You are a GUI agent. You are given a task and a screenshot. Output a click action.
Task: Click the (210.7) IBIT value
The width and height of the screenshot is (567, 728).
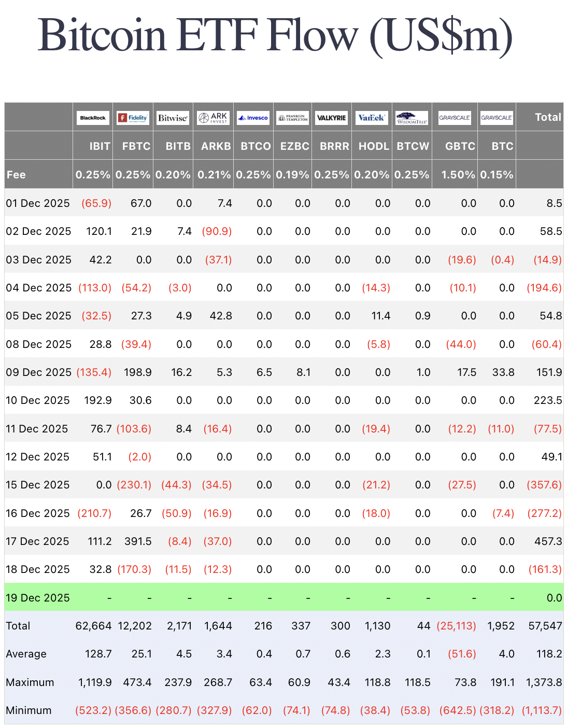pos(94,513)
